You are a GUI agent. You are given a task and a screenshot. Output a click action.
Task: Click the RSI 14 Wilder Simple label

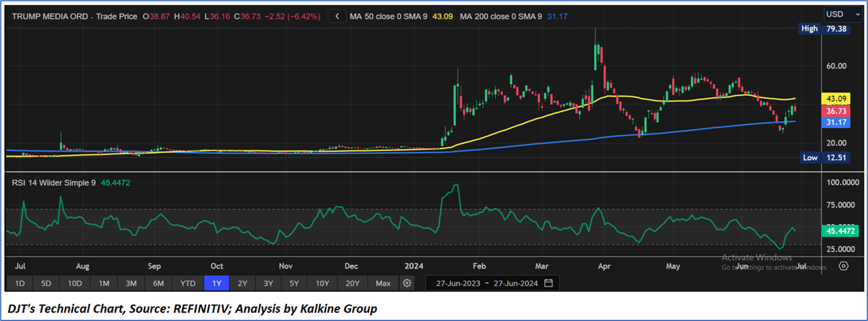[54, 183]
